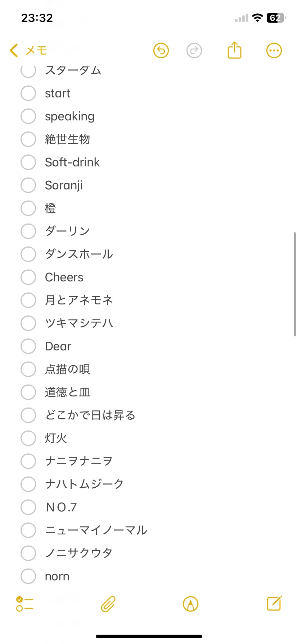Open the Markup pen tool
298x644 pixels.
point(191,604)
